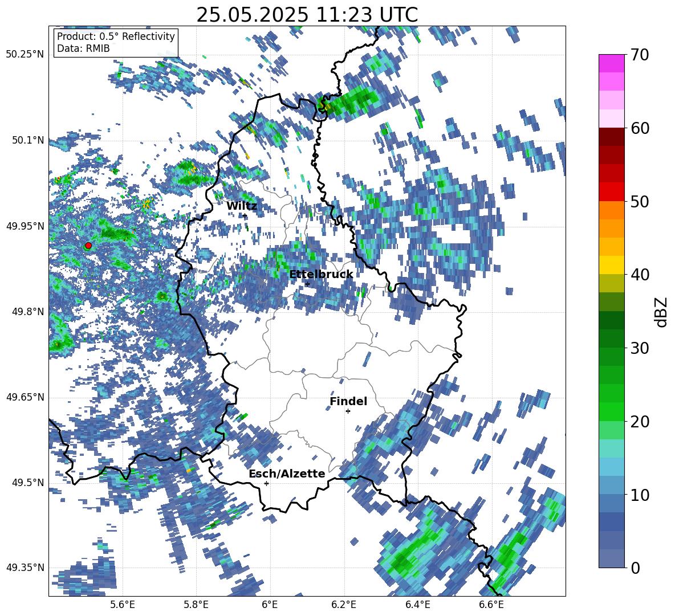Click the colorbar tick label 50
Screen dimensions: 675x616
coord(640,201)
